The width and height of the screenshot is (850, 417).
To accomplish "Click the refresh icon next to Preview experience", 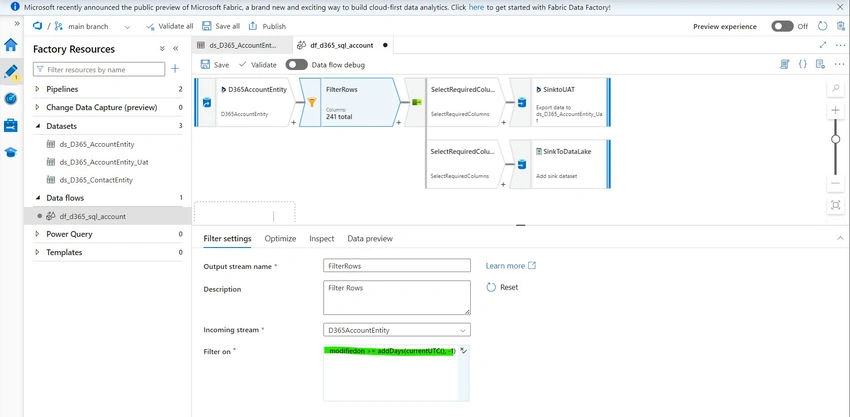I will point(822,26).
